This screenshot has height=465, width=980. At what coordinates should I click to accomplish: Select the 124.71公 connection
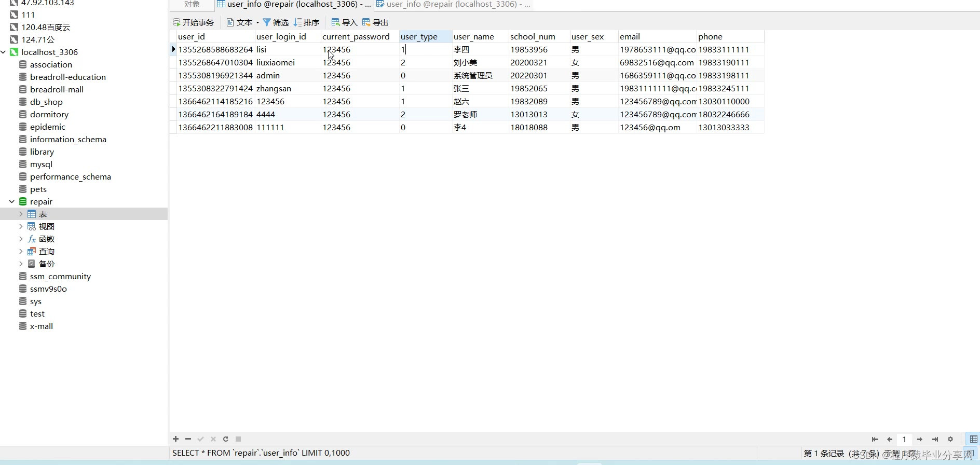pos(37,39)
